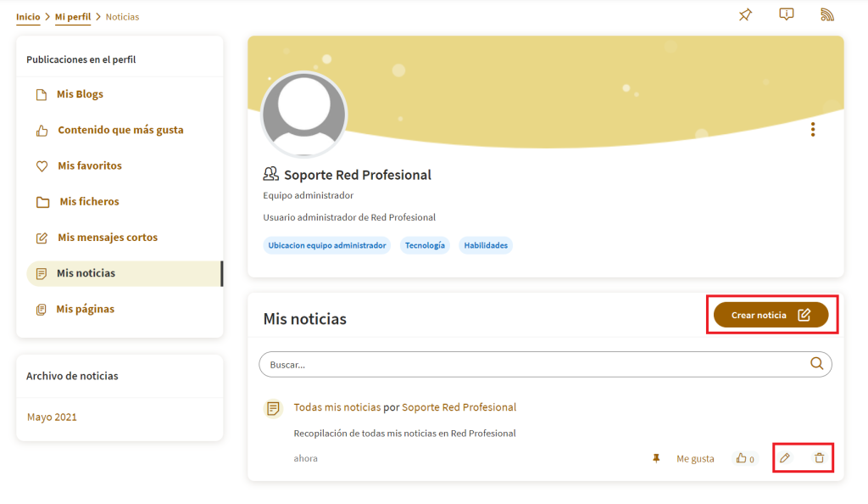Select Mis noticias sidebar item
Screen dimensions: 868x504
[x=125, y=273]
